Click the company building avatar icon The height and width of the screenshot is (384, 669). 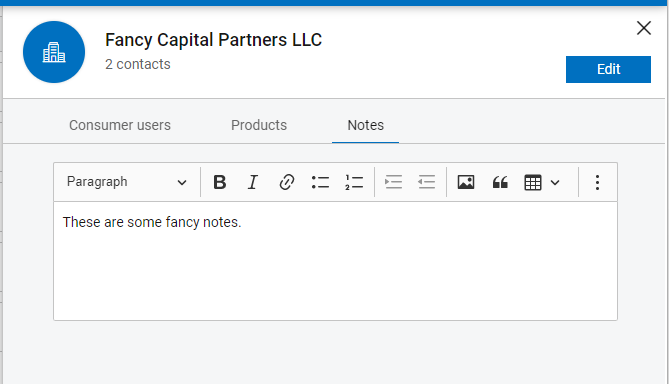coord(54,52)
